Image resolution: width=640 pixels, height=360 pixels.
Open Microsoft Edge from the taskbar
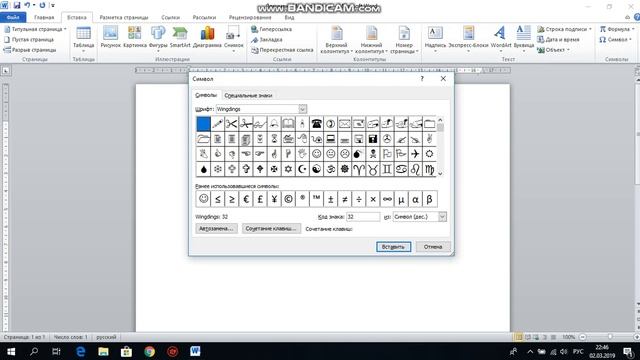click(80, 351)
